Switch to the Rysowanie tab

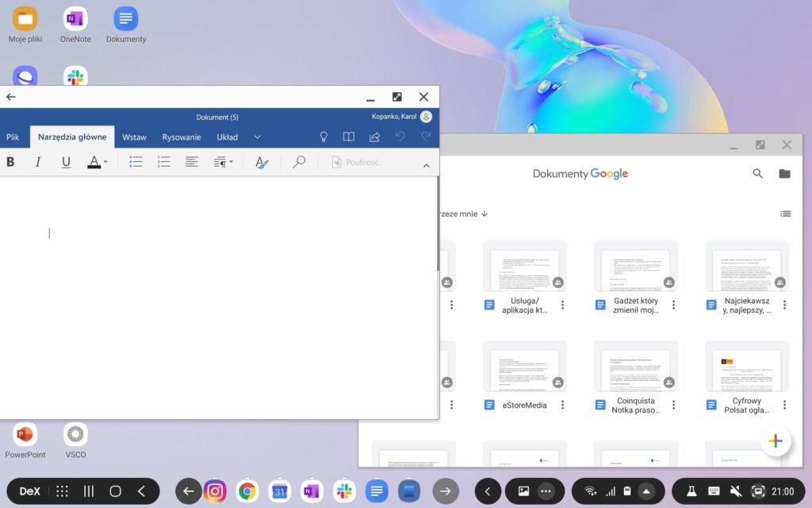[x=182, y=137]
